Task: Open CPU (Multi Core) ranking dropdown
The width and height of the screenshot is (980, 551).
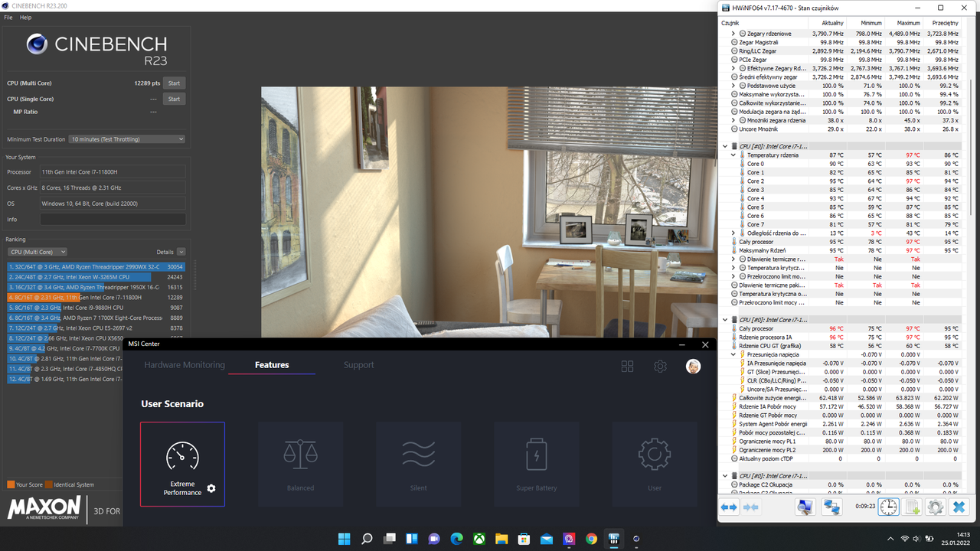Action: pyautogui.click(x=38, y=252)
